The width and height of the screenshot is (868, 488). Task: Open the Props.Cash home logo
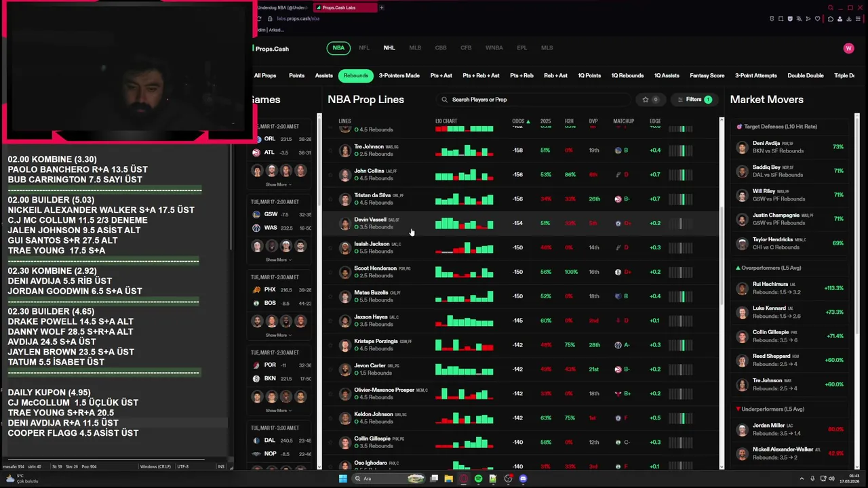point(271,49)
